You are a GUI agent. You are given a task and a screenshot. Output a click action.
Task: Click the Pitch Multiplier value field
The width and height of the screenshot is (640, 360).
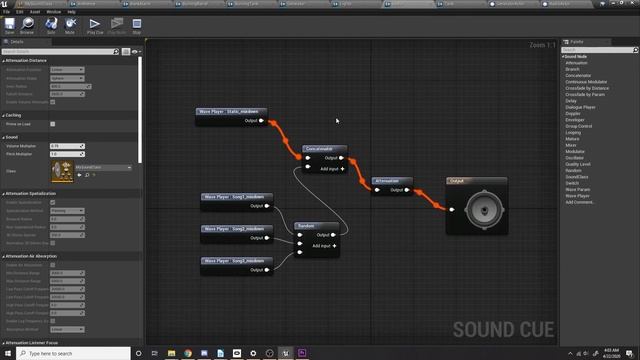(x=67, y=154)
